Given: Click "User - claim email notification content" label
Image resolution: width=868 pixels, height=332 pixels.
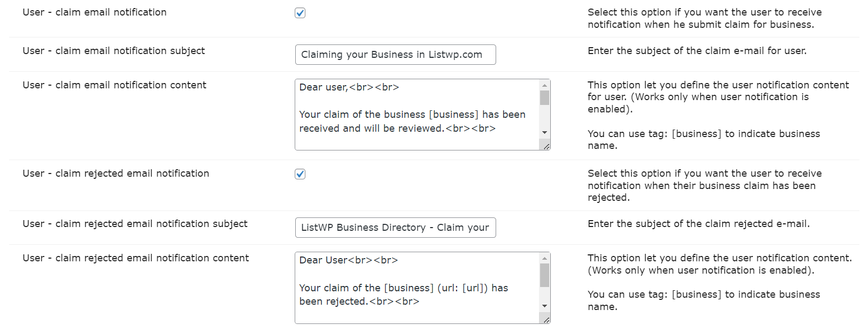Looking at the screenshot, I should (114, 85).
